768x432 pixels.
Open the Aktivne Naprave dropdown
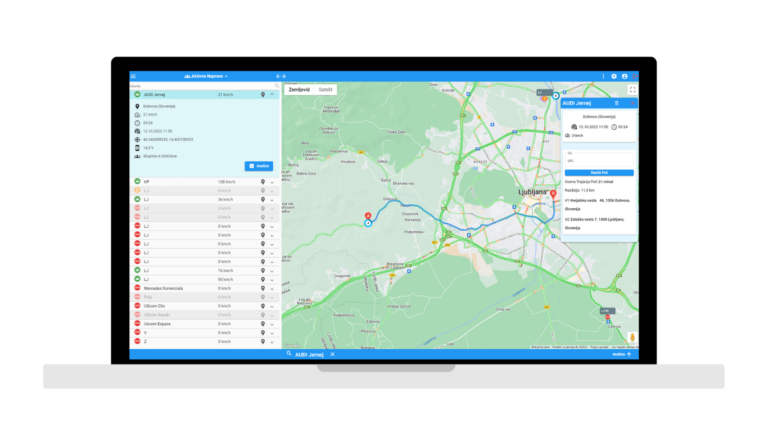coord(207,76)
